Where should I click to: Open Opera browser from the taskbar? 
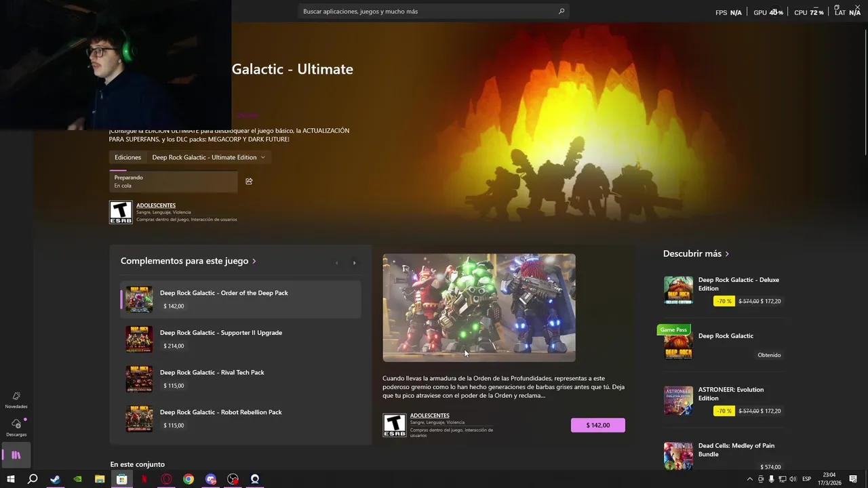click(166, 479)
